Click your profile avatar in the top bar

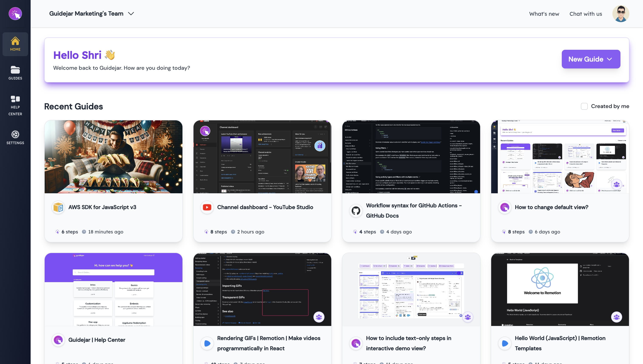coord(621,14)
